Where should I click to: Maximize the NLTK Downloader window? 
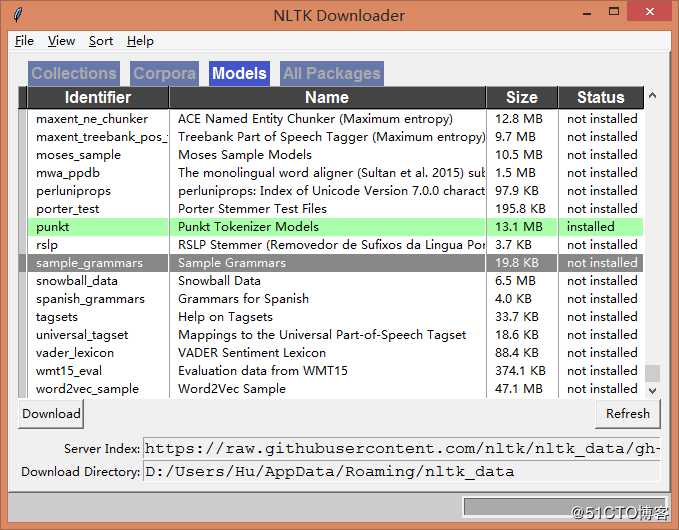tap(614, 11)
